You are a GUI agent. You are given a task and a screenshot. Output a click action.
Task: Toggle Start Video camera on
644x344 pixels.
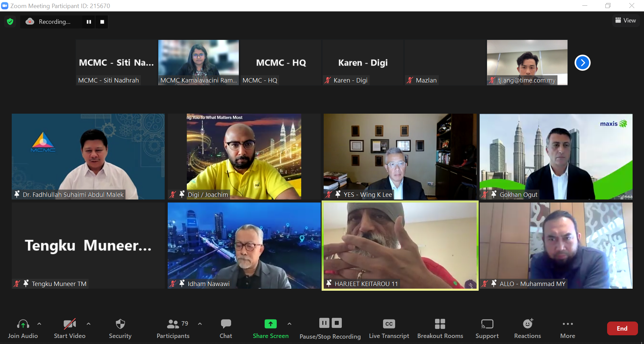click(x=70, y=328)
